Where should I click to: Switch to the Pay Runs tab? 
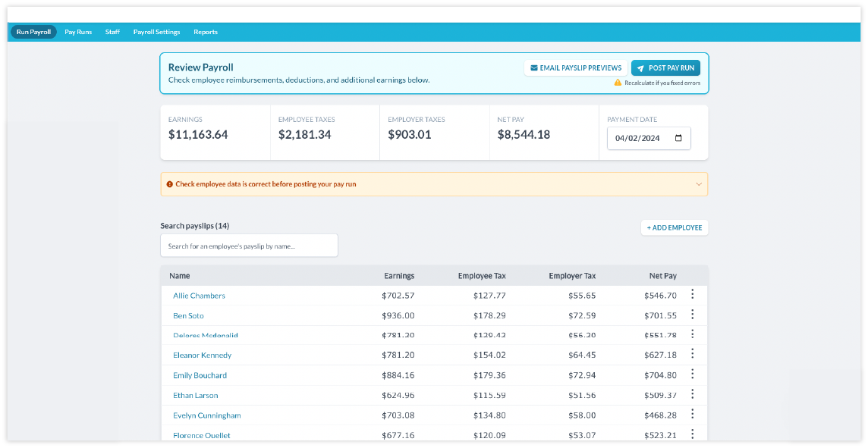pyautogui.click(x=78, y=32)
